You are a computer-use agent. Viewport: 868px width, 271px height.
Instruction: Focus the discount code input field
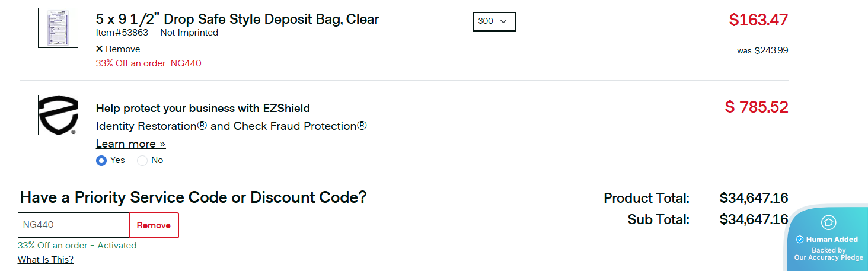[x=74, y=225]
